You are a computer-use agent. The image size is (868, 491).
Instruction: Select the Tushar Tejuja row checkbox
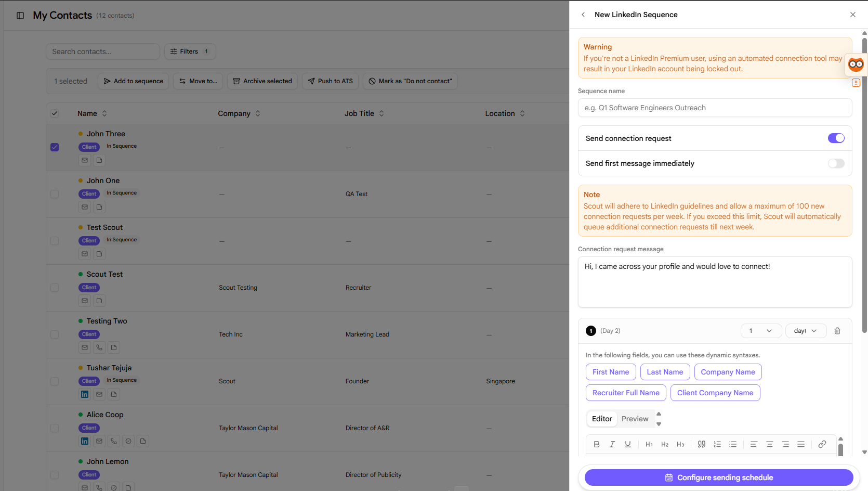tap(55, 381)
